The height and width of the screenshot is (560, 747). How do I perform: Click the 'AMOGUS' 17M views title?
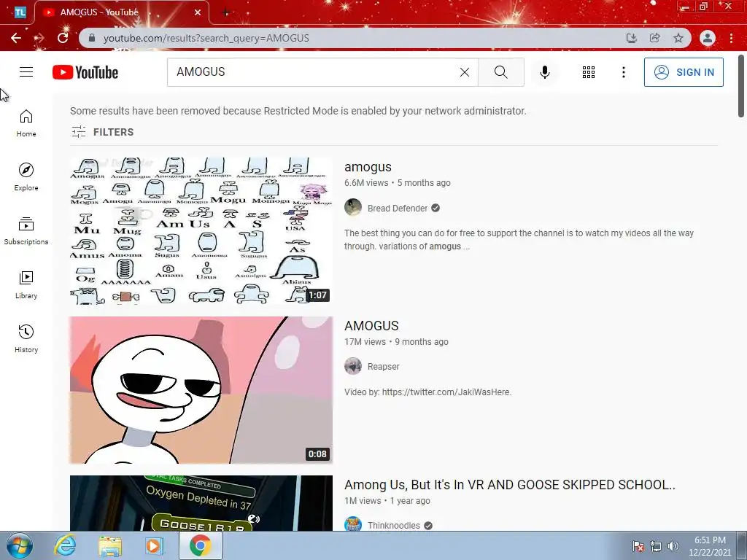(x=371, y=326)
